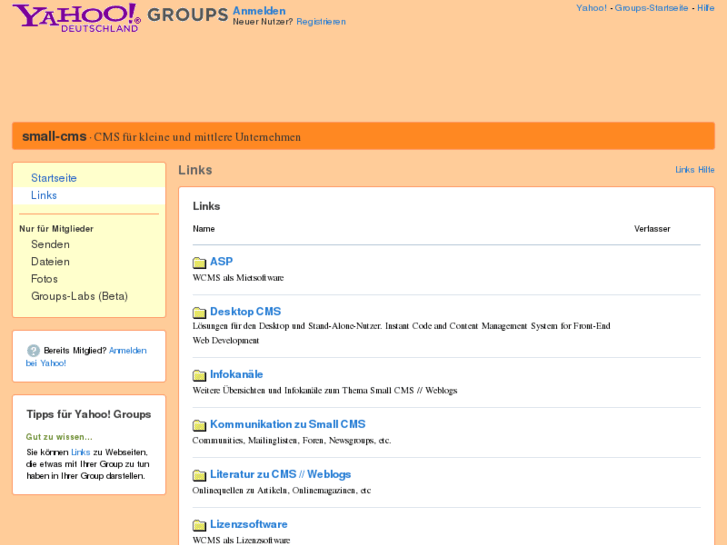The image size is (727, 545).
Task: Open the Hilfe link in top bar
Action: click(x=706, y=8)
